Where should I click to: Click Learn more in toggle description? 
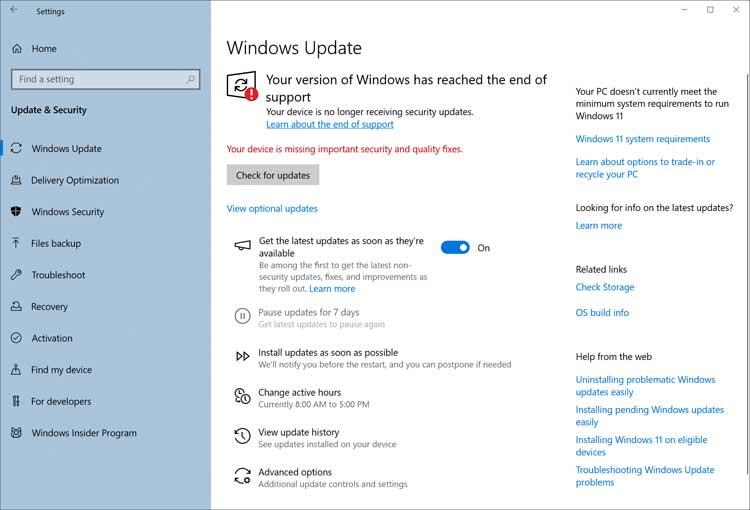(x=332, y=288)
